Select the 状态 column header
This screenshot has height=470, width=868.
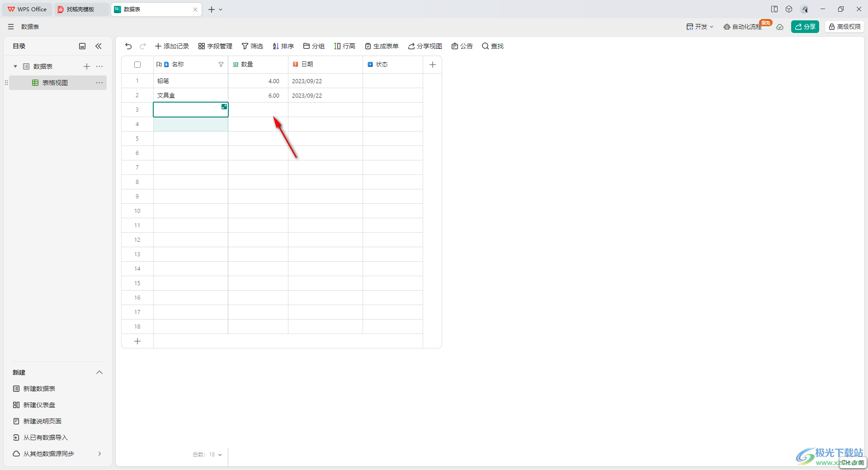tap(393, 65)
